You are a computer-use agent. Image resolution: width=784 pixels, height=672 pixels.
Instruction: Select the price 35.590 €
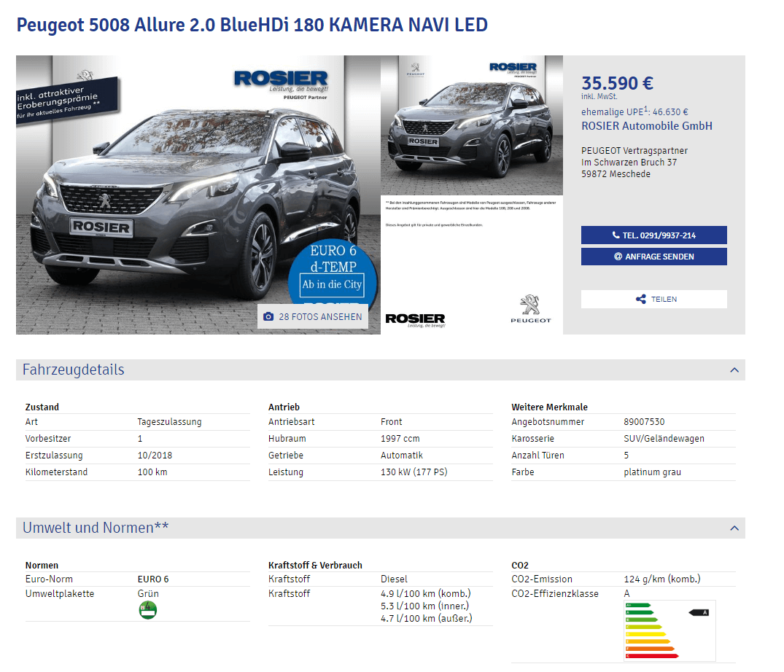pyautogui.click(x=617, y=83)
